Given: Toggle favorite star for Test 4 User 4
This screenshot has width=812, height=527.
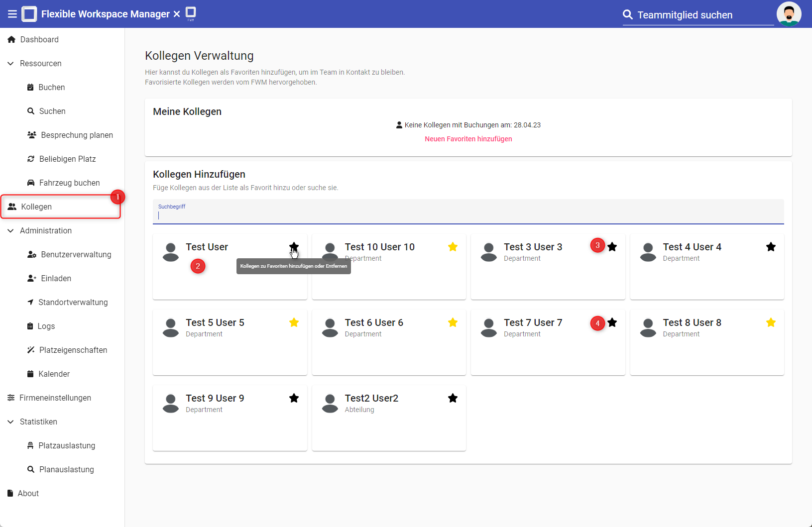Looking at the screenshot, I should point(771,247).
